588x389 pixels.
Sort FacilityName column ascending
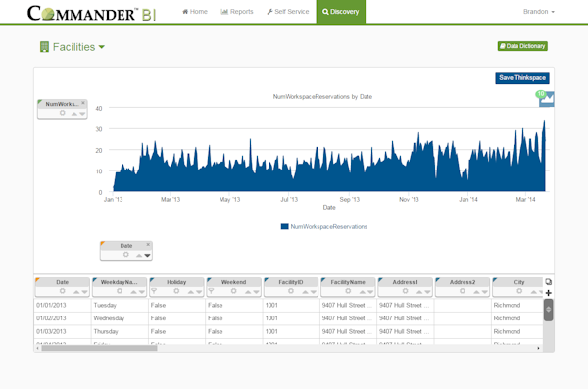(x=363, y=291)
